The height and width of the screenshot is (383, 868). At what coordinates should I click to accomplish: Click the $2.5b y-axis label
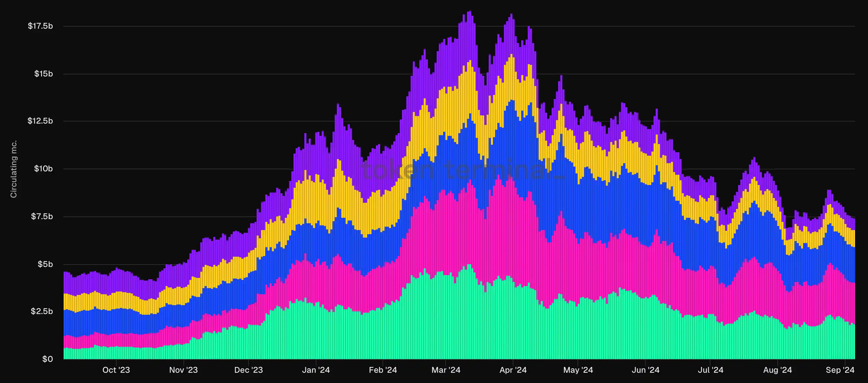pos(42,311)
